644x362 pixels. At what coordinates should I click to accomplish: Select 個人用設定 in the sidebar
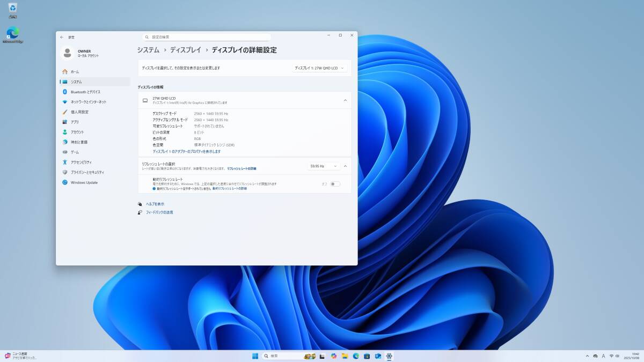click(80, 112)
